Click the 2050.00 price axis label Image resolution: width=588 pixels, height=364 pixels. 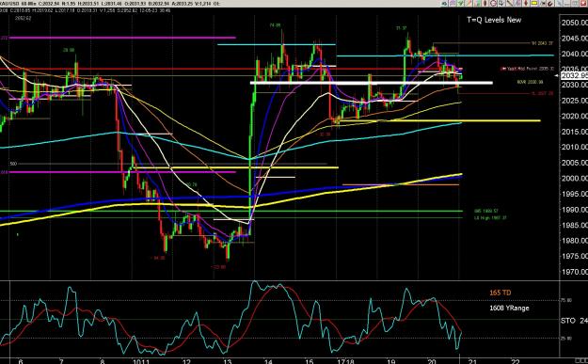point(574,23)
